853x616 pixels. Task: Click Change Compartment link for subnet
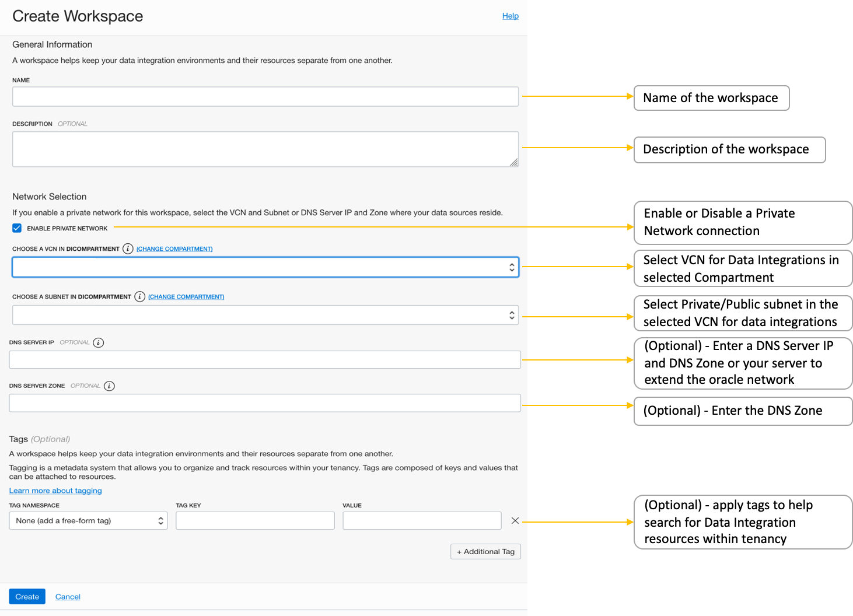pos(186,297)
